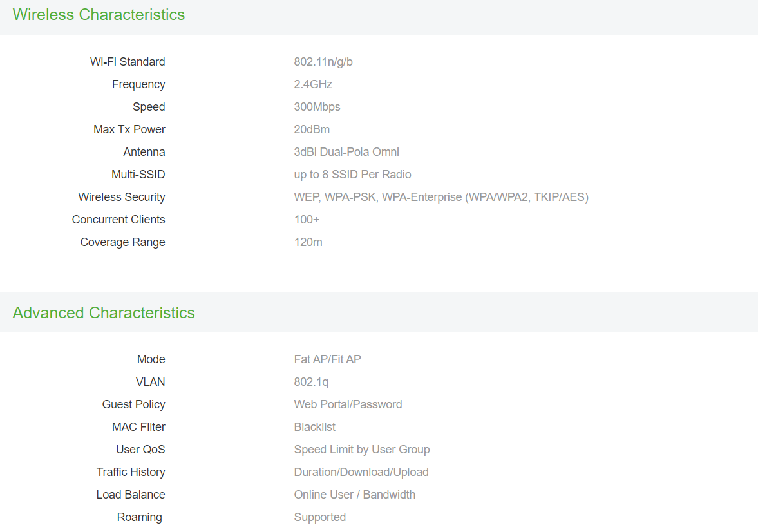
Task: Click the Fat AP/Fit AP mode value
Action: pyautogui.click(x=327, y=359)
